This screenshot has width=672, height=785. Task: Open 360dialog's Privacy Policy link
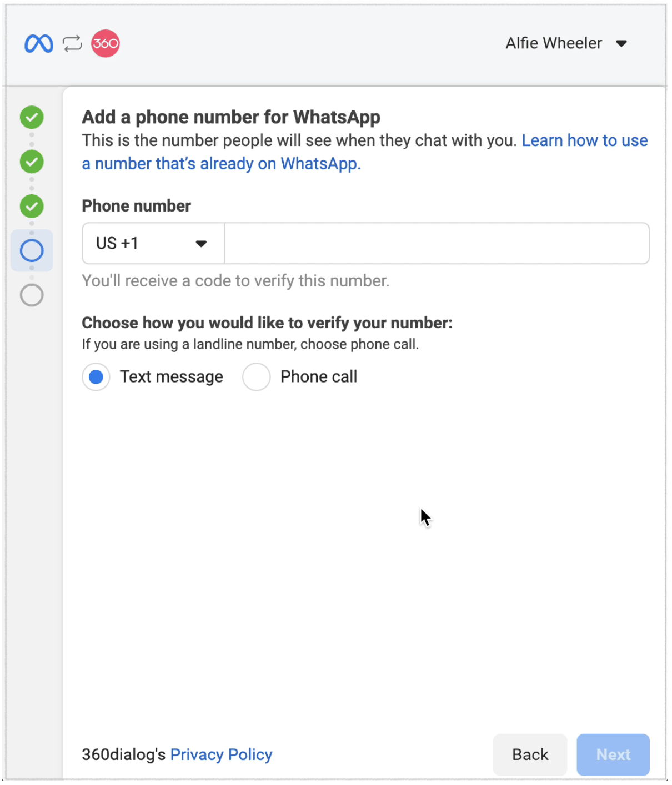tap(222, 754)
